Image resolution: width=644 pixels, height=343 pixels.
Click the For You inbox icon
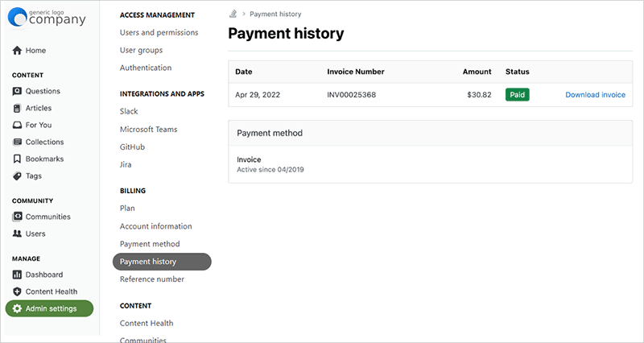pos(17,125)
